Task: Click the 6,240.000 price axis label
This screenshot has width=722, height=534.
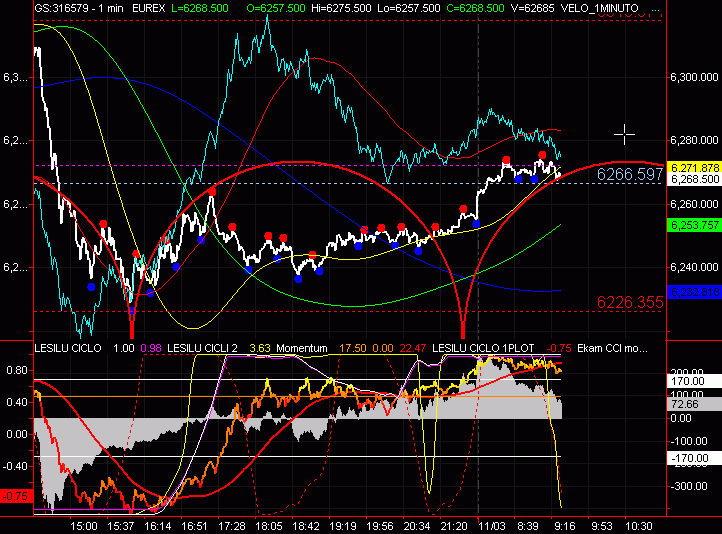Action: click(694, 267)
